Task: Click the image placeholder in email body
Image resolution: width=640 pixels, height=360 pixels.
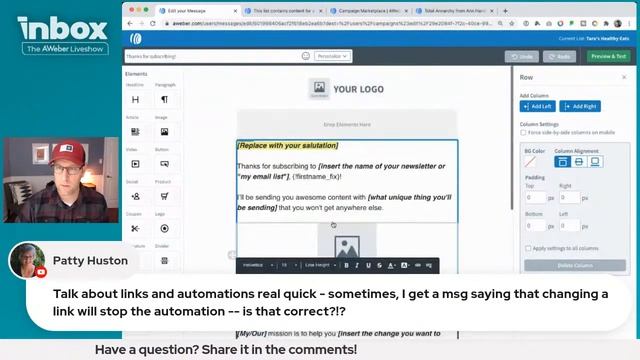Action: point(347,246)
